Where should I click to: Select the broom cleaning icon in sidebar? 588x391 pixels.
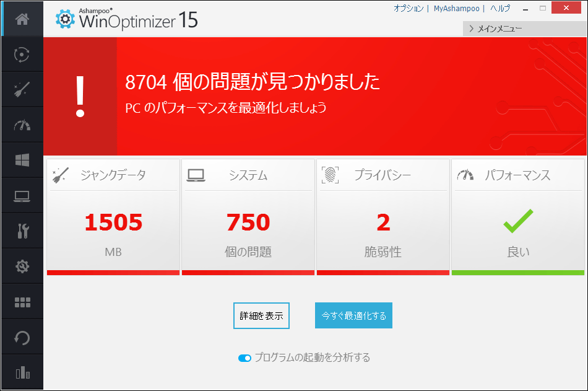[22, 90]
